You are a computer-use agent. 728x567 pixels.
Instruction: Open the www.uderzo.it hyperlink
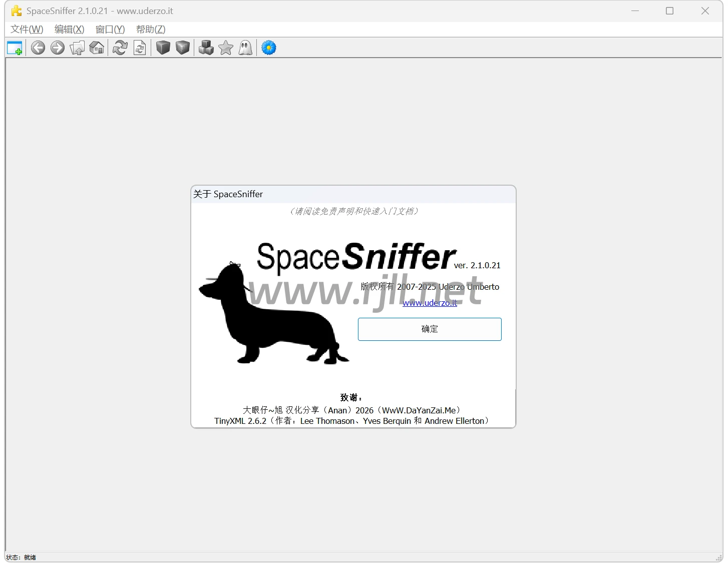click(x=430, y=303)
